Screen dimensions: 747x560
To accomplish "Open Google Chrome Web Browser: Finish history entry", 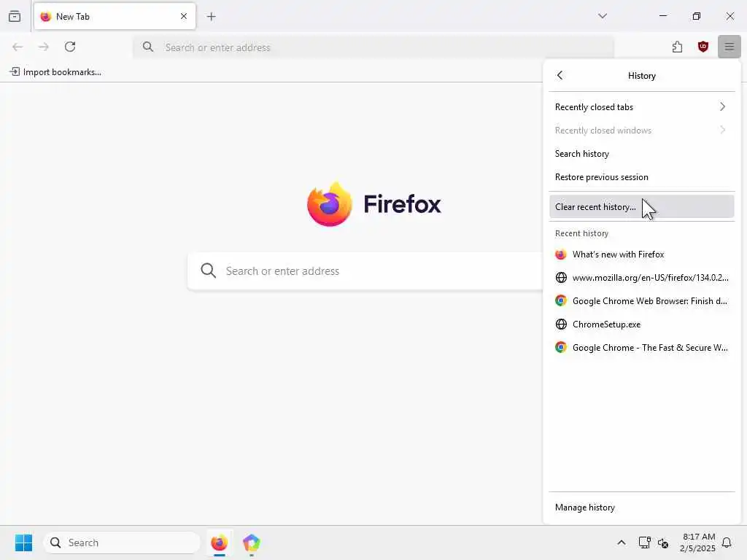I will 641,301.
